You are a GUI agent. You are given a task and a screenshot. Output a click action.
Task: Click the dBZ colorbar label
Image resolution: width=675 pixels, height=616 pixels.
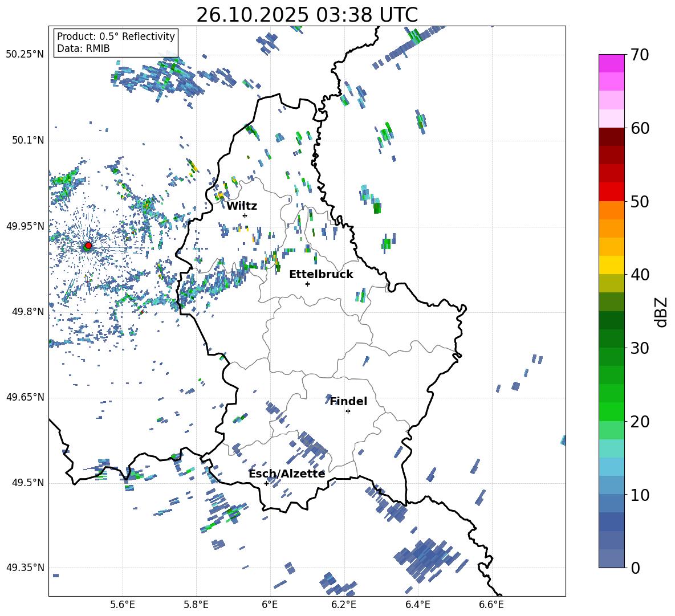(661, 312)
